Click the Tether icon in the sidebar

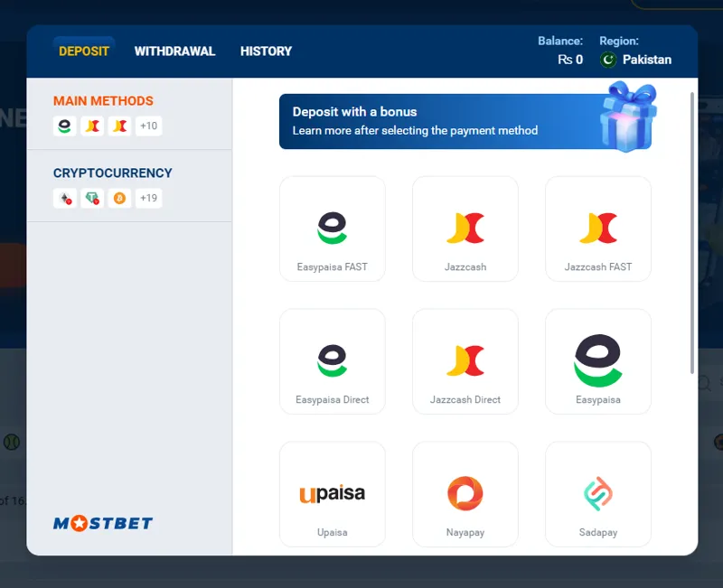click(x=93, y=198)
